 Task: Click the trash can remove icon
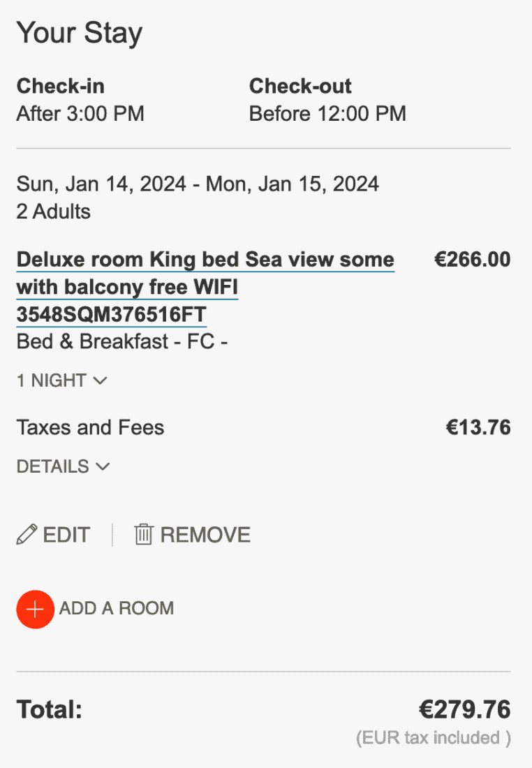[x=143, y=535]
